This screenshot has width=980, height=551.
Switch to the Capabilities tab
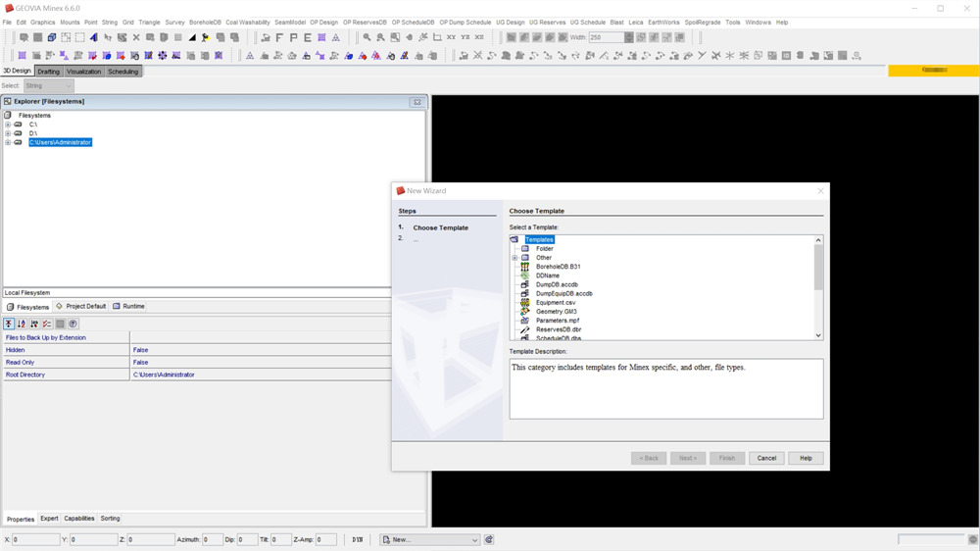[79, 519]
